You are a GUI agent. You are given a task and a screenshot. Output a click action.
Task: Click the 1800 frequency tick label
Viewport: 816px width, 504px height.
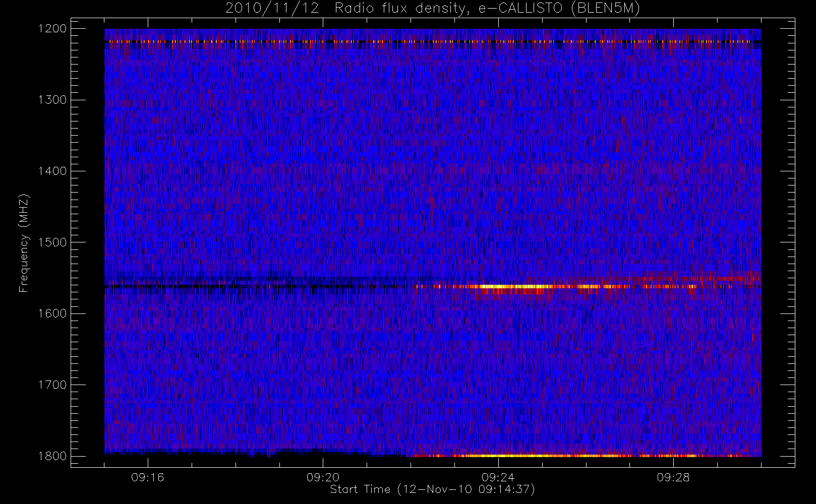52,456
